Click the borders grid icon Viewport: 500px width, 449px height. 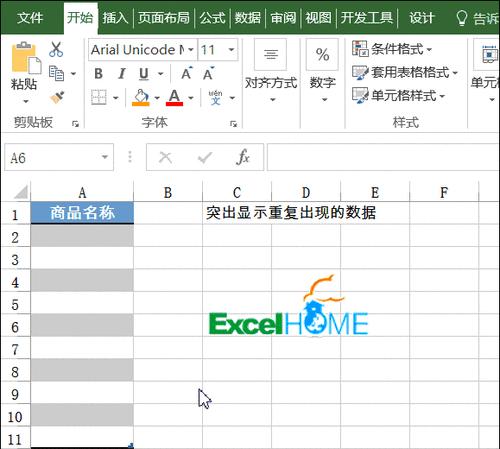click(99, 98)
